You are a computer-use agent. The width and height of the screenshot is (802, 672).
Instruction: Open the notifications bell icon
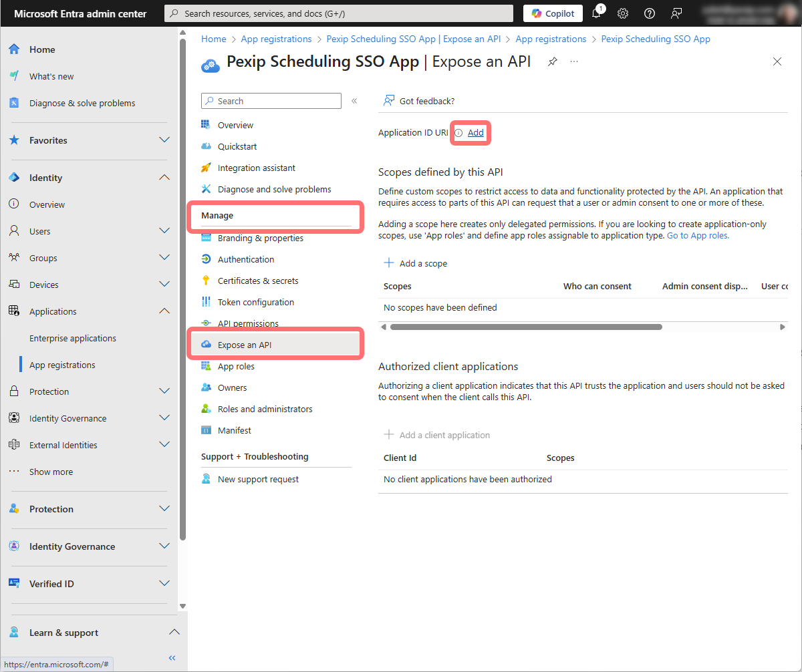click(x=597, y=13)
